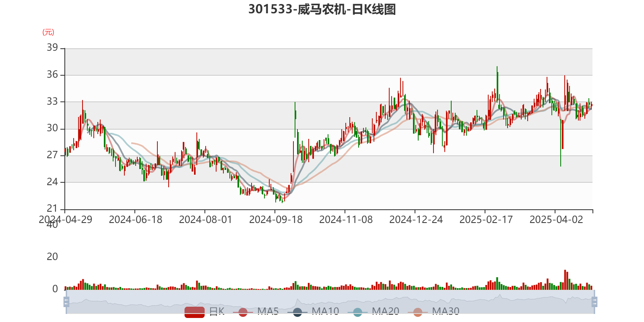Click the 2025-02-17 date label
Image resolution: width=644 pixels, height=322 pixels.
click(x=486, y=220)
